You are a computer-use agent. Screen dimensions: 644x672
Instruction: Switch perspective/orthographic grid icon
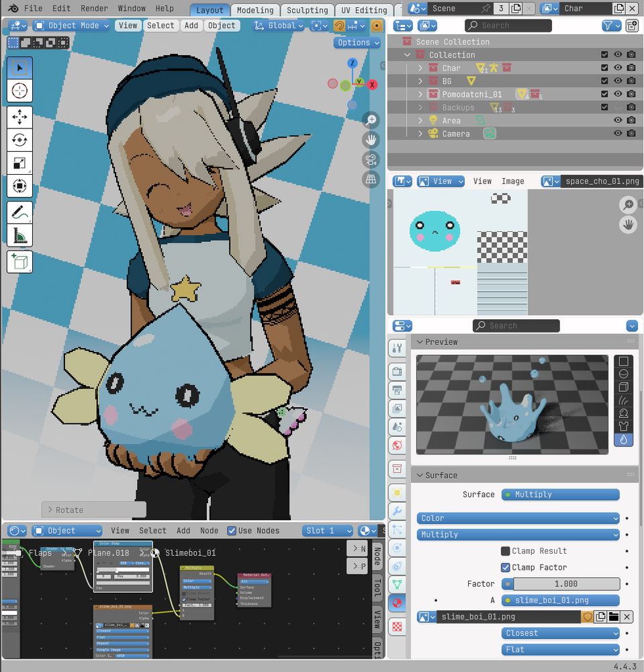(371, 179)
